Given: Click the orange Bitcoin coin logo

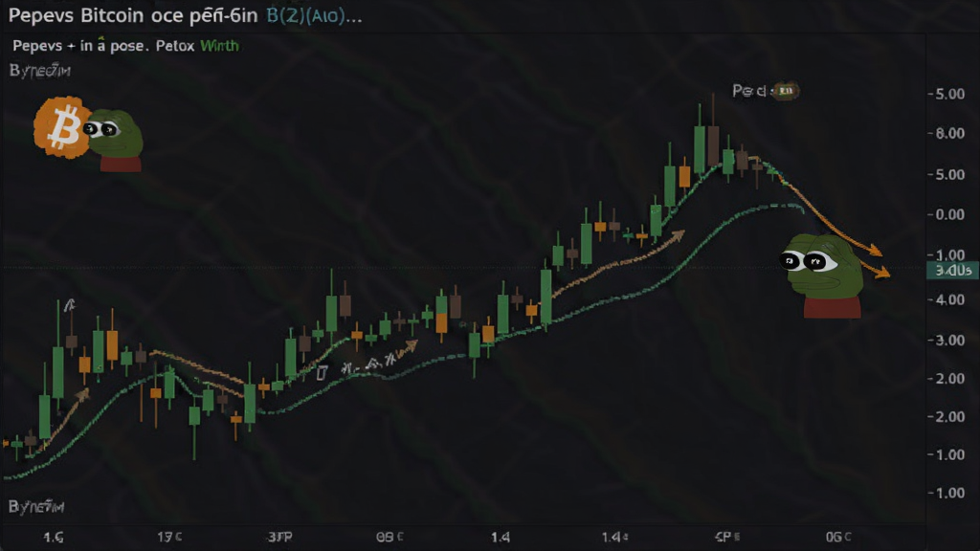Looking at the screenshot, I should [63, 127].
